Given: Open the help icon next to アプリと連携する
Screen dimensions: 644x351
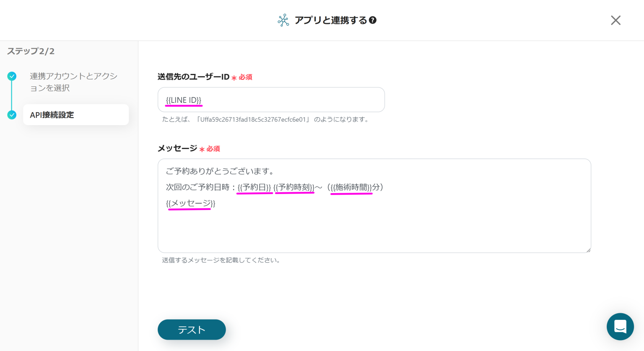Looking at the screenshot, I should [x=373, y=20].
